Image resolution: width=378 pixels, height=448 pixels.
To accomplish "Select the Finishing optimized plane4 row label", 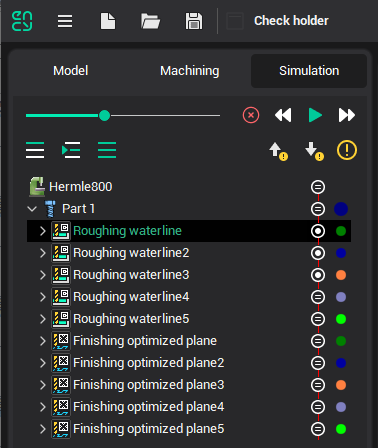I will 149,407.
